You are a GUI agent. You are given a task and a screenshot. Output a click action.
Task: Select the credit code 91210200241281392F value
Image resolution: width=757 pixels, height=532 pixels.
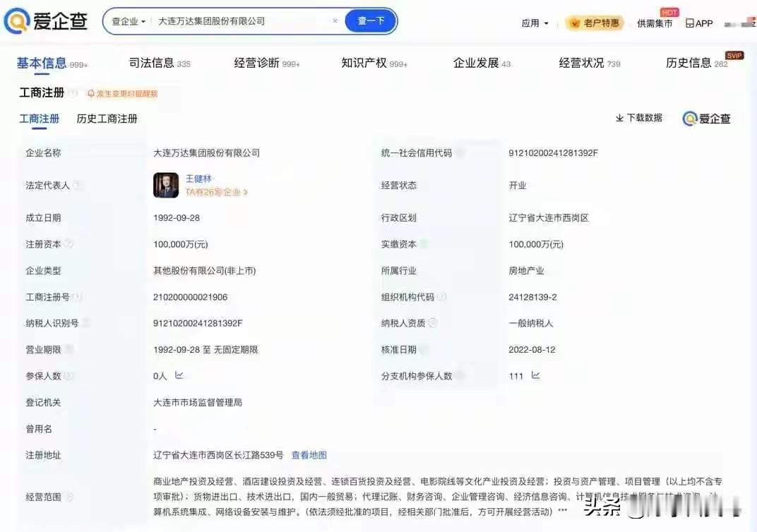tap(553, 153)
